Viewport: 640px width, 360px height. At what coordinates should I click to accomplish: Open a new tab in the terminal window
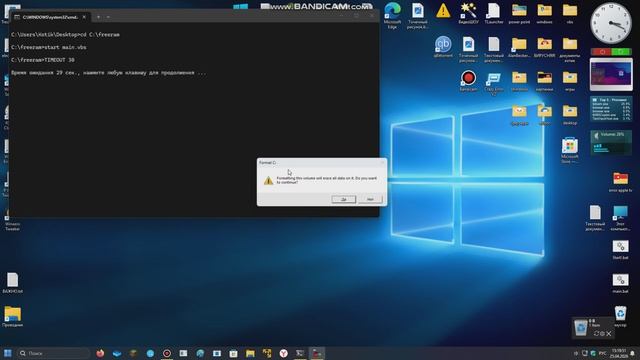pyautogui.click(x=98, y=17)
